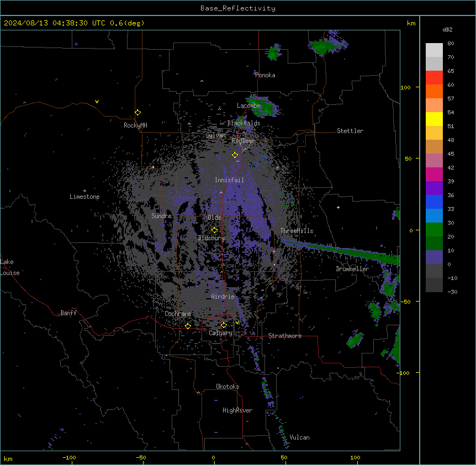The image size is (476, 465).
Task: Click the yellow V marker northwest of RockyMH
Action: [97, 102]
